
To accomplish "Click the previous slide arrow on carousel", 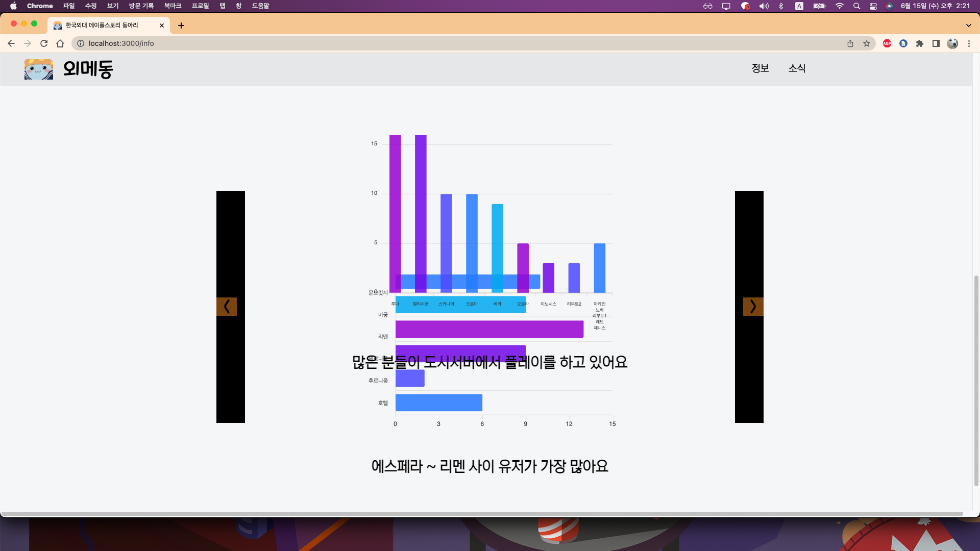I will pos(227,307).
